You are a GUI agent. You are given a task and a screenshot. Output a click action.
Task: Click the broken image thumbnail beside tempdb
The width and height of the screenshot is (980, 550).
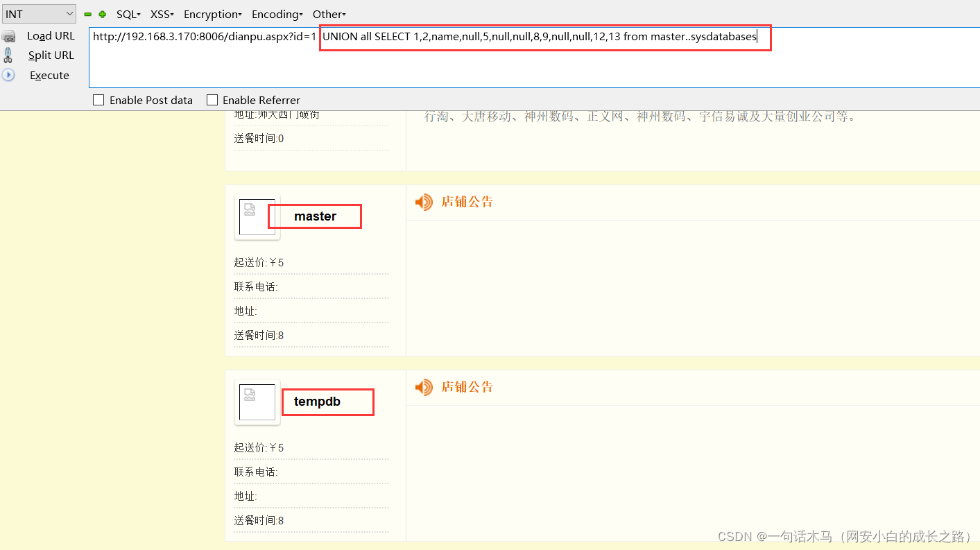[257, 402]
